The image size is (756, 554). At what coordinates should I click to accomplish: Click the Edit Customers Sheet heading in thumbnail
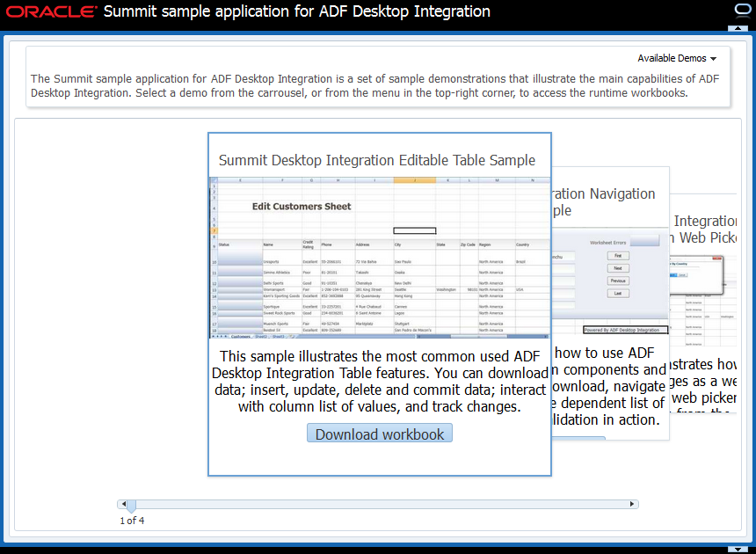tap(302, 207)
